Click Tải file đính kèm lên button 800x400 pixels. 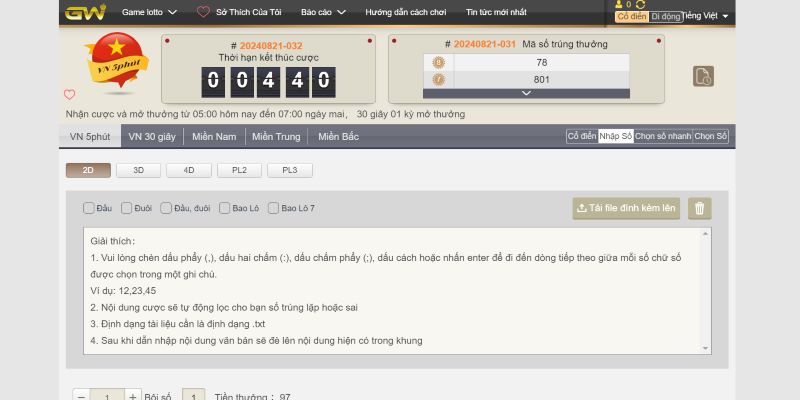coord(626,208)
